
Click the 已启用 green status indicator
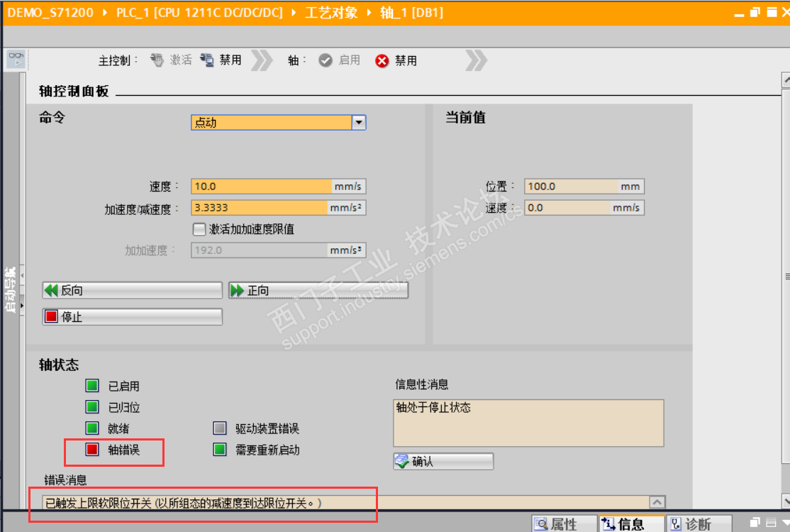pyautogui.click(x=91, y=386)
